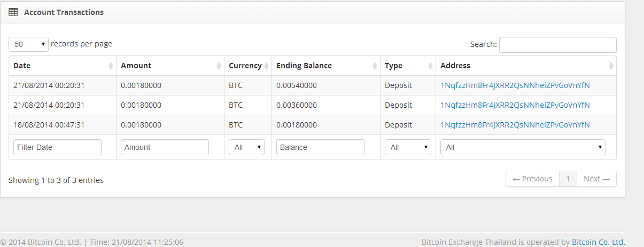Open the Type filter dropdown
Screen dimensions: 644x247
point(408,147)
